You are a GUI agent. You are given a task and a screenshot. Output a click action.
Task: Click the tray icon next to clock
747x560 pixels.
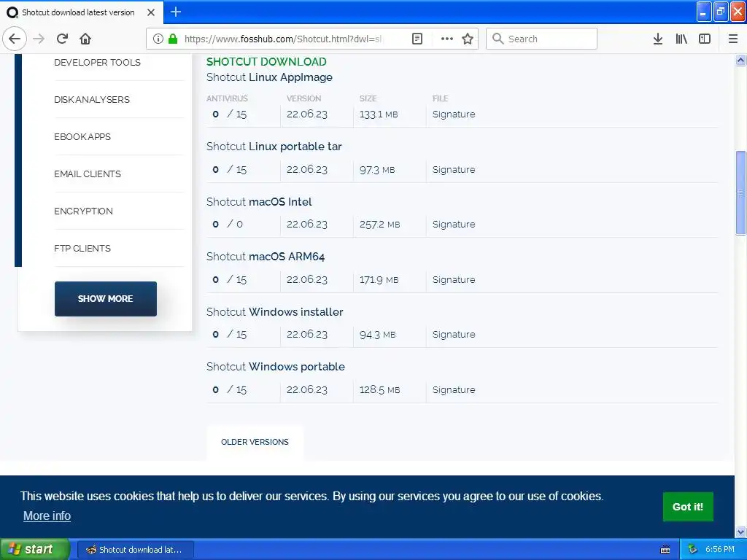692,550
